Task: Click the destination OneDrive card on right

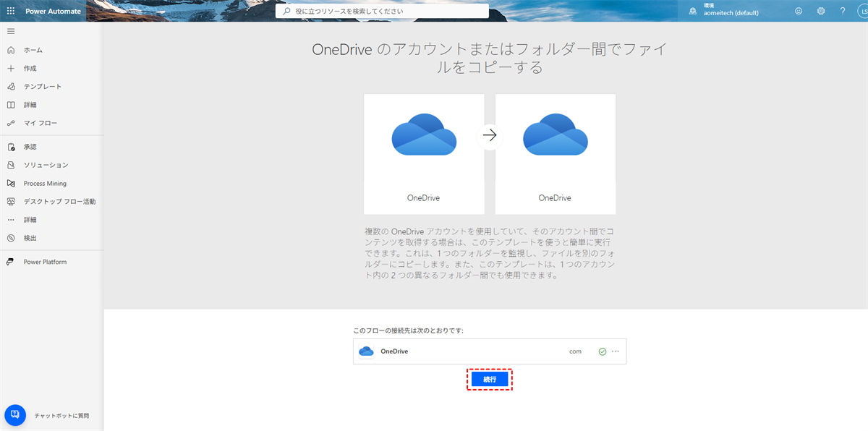Action: pos(556,154)
